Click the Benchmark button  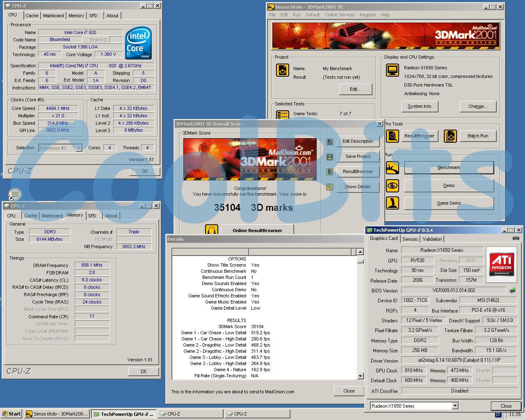click(x=449, y=167)
